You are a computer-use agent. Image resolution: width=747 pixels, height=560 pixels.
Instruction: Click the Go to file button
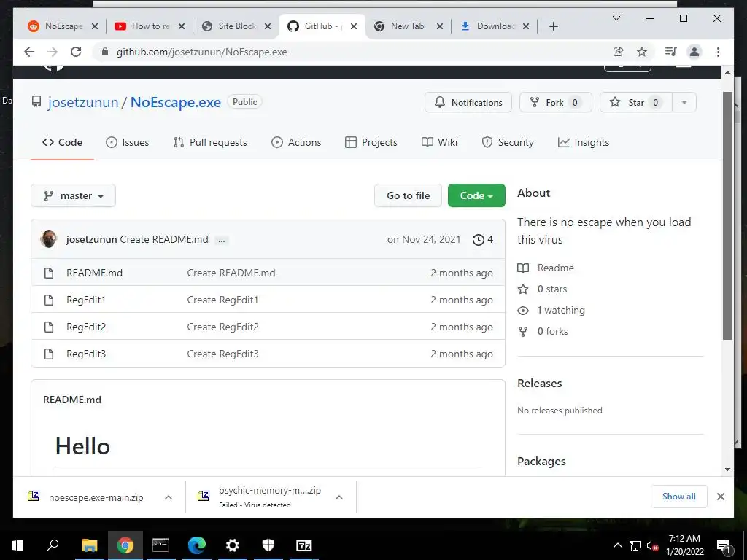pos(409,195)
